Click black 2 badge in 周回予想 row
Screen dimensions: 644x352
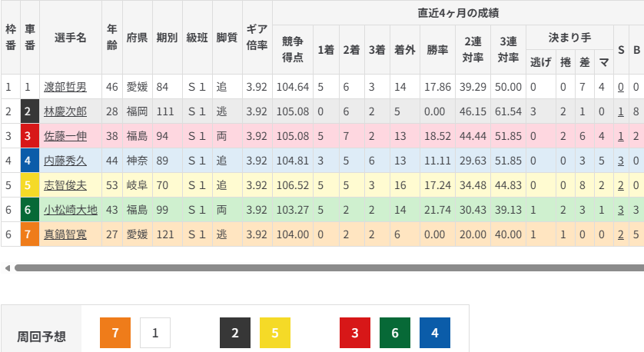click(x=235, y=333)
